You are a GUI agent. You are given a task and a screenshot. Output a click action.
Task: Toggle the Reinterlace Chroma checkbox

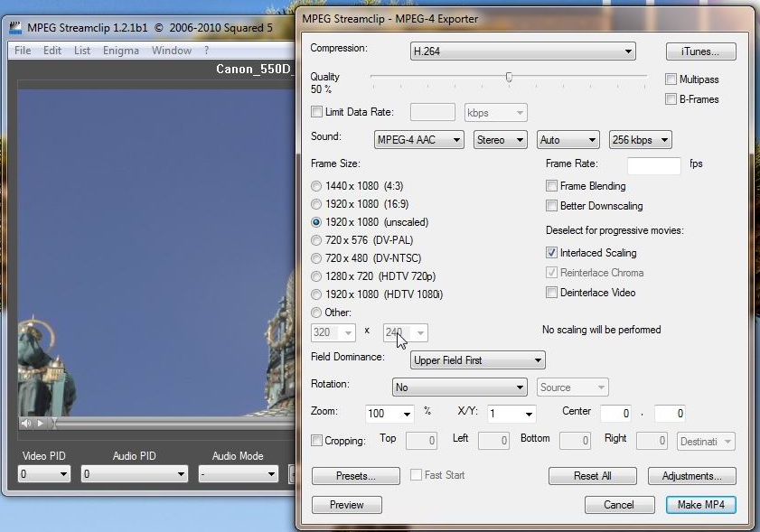point(551,272)
